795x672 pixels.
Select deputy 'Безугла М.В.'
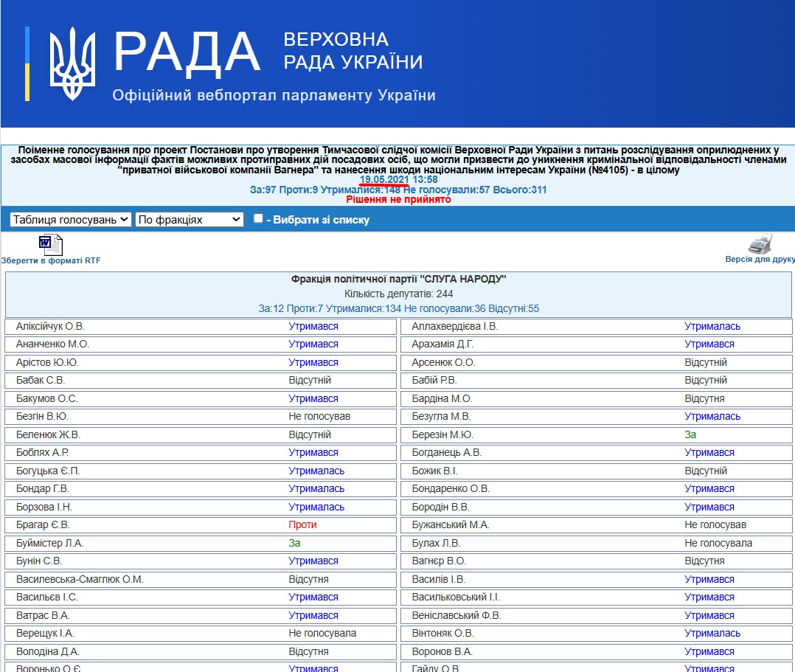[x=441, y=416]
